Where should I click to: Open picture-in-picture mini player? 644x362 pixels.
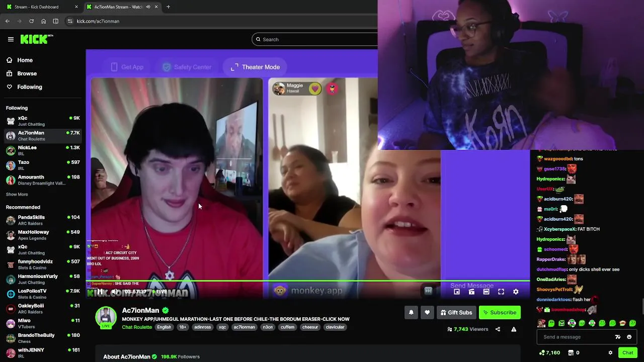(x=457, y=292)
